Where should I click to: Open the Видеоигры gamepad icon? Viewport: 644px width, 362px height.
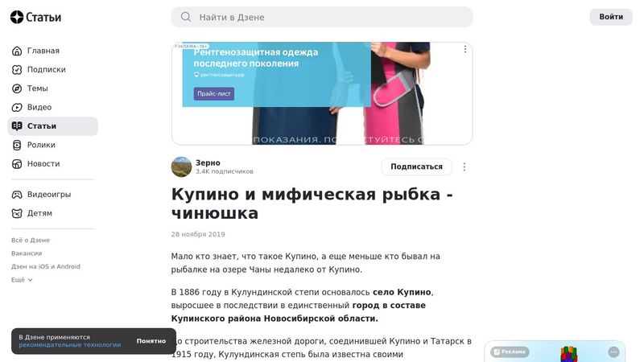(x=17, y=195)
